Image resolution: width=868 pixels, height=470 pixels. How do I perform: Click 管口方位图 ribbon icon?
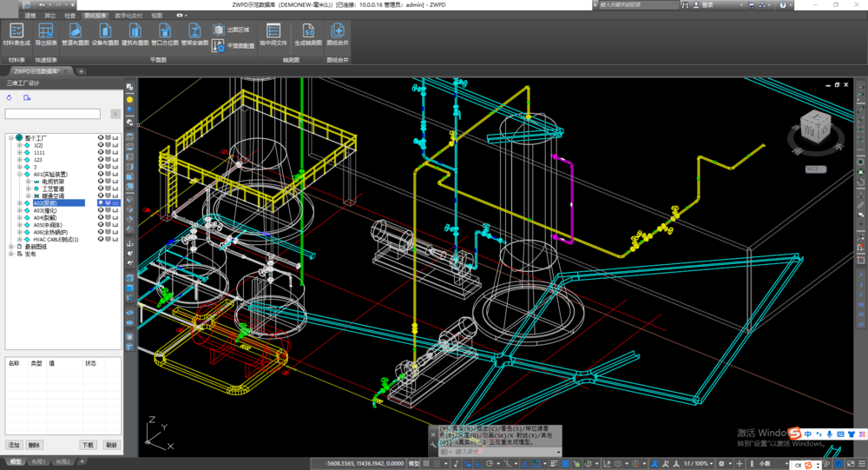pos(165,35)
